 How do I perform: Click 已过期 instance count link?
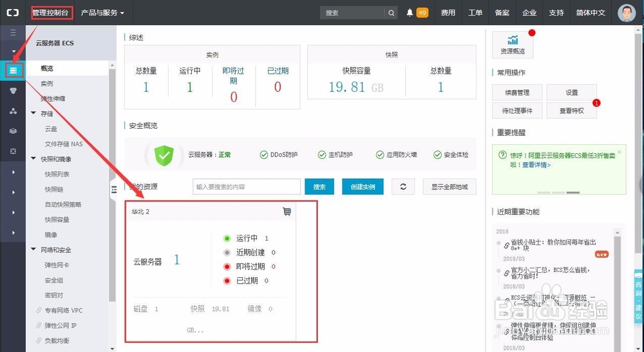tap(278, 87)
